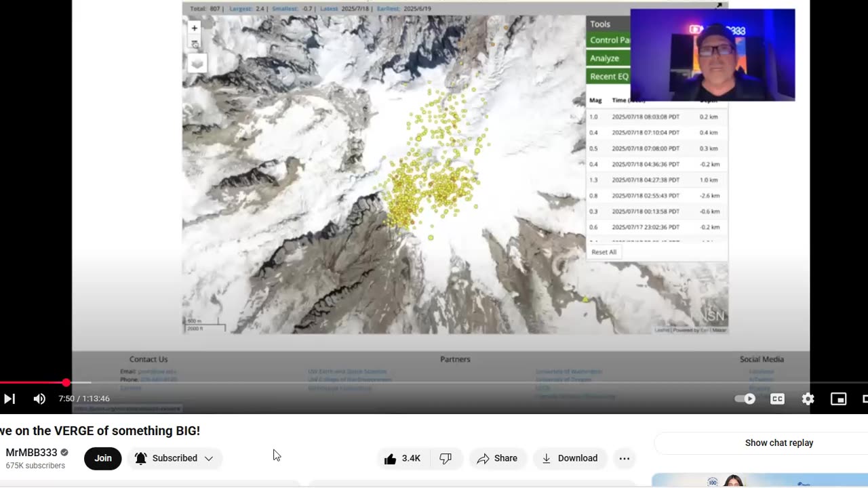Click the expand arrow above the Tools panel
This screenshot has height=488, width=868.
[x=719, y=5]
